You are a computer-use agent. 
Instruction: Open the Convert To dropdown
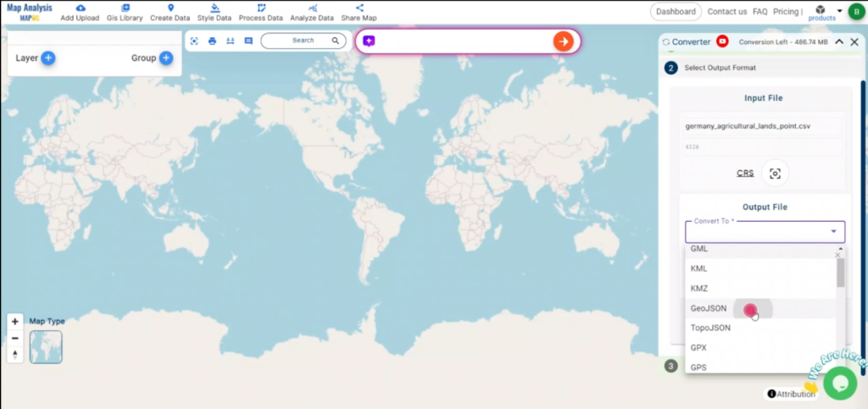click(x=765, y=232)
